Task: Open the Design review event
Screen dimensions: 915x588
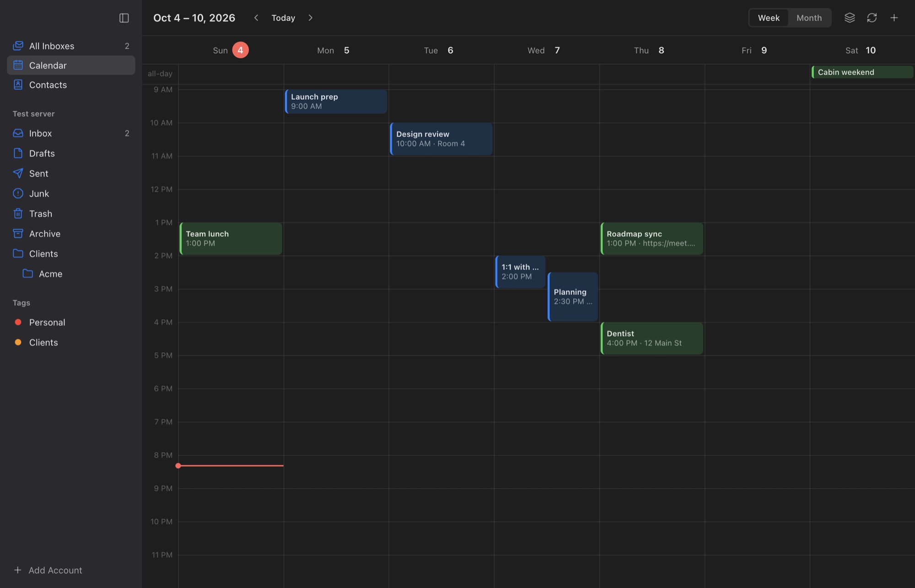Action: tap(441, 139)
